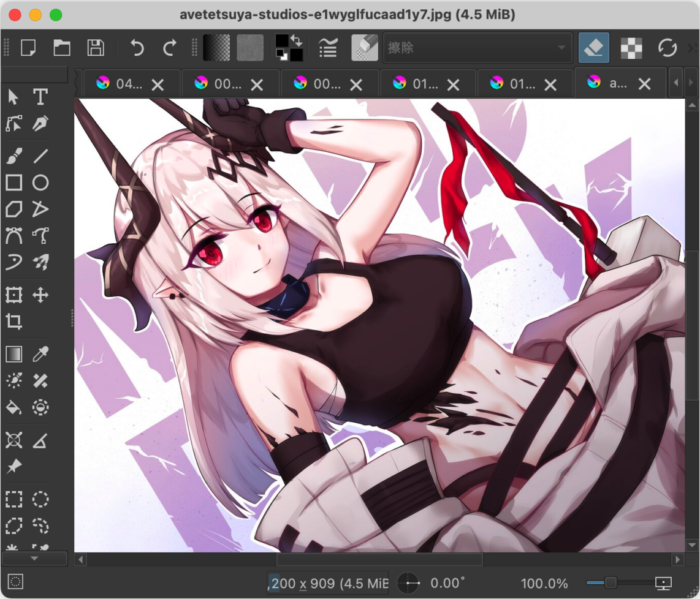Undo the last action
700x599 pixels.
coord(137,48)
